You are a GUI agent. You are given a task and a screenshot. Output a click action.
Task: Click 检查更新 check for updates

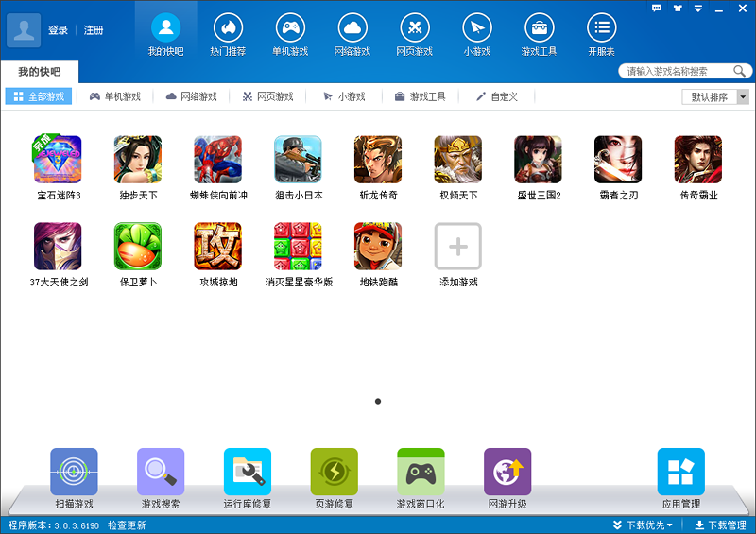[x=127, y=525]
